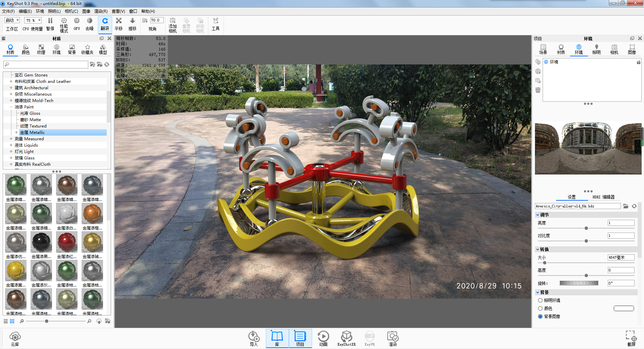The width and height of the screenshot is (644, 349).
Task: Pause the real-time render (暂停)
Action: pyautogui.click(x=50, y=24)
